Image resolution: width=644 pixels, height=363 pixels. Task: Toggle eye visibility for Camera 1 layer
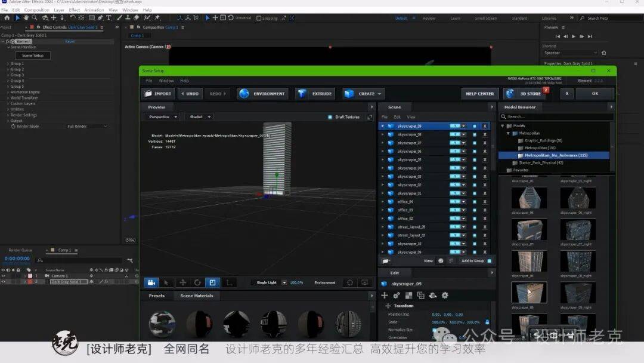tap(4, 276)
